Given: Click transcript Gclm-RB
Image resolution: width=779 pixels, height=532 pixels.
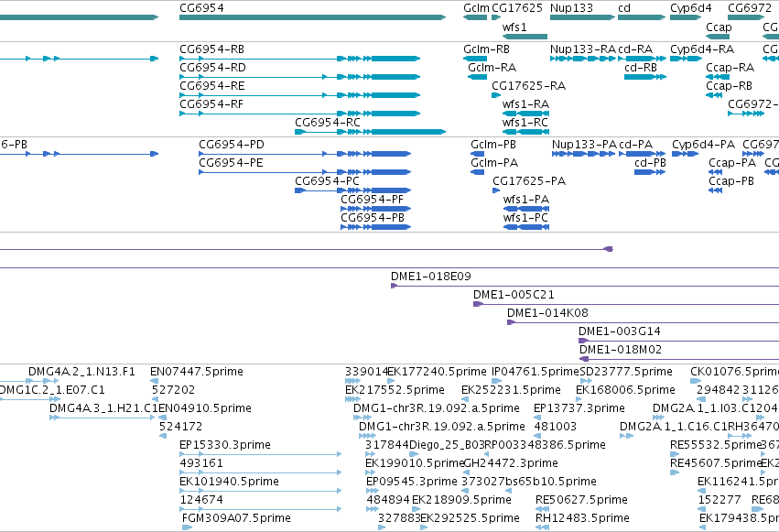Looking at the screenshot, I should click(x=475, y=59).
